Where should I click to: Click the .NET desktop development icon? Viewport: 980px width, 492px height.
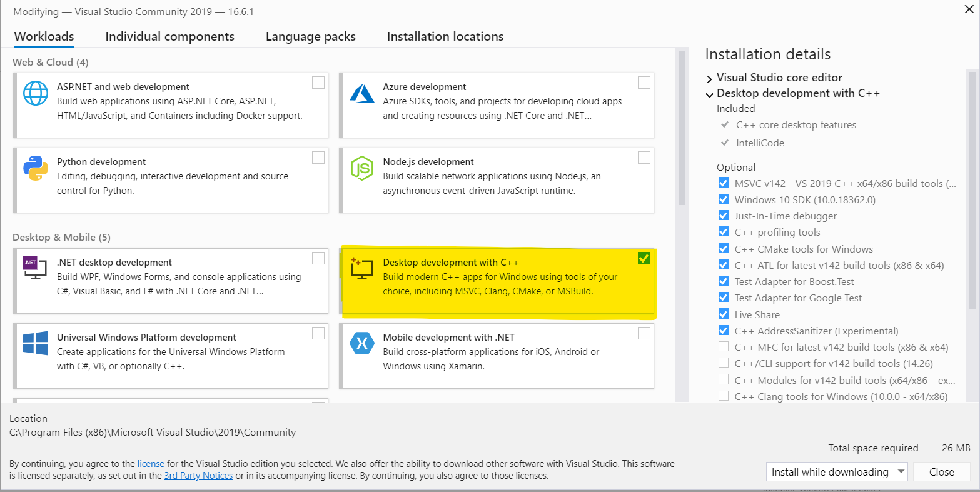(x=36, y=268)
